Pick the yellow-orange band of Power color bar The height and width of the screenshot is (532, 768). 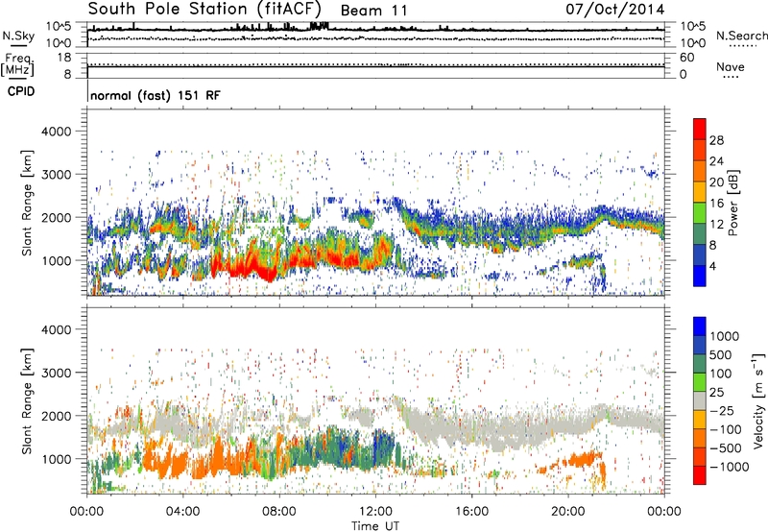tap(700, 192)
